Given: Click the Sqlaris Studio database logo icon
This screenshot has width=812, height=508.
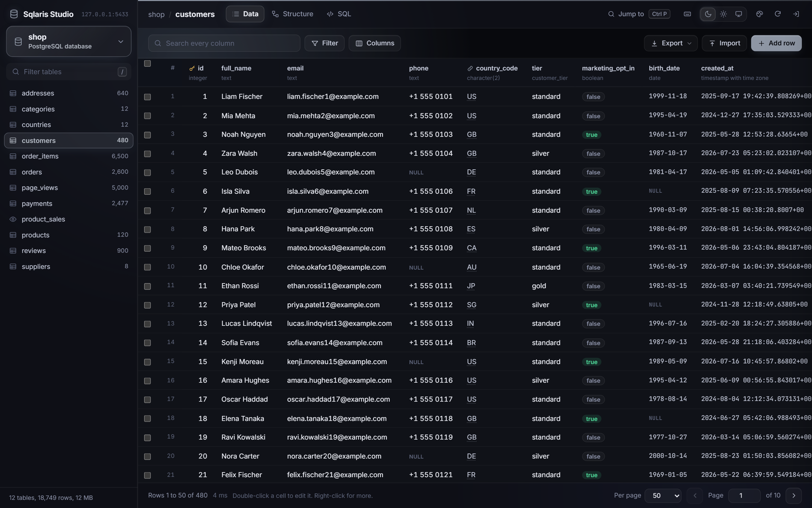Looking at the screenshot, I should tap(14, 14).
